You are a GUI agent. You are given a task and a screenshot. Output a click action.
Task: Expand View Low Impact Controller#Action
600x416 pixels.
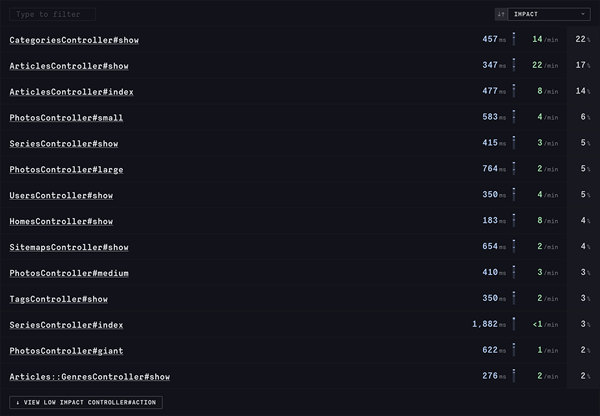86,402
